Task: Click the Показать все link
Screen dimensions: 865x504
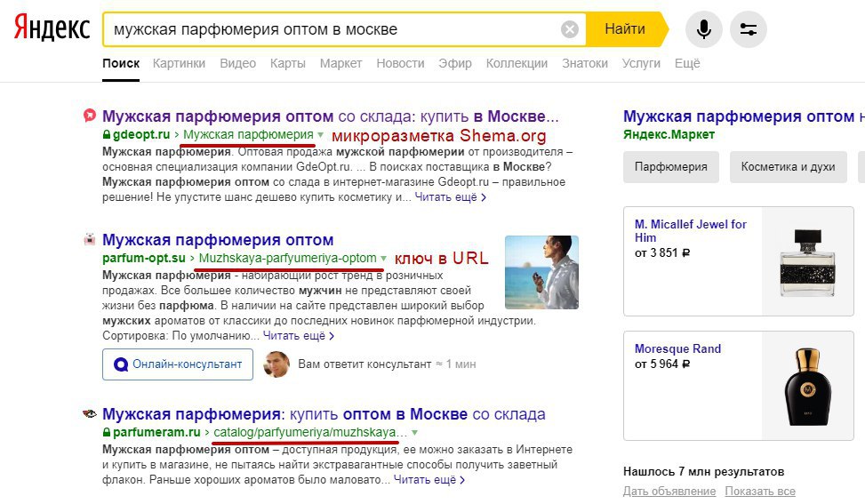Action: pyautogui.click(x=760, y=491)
